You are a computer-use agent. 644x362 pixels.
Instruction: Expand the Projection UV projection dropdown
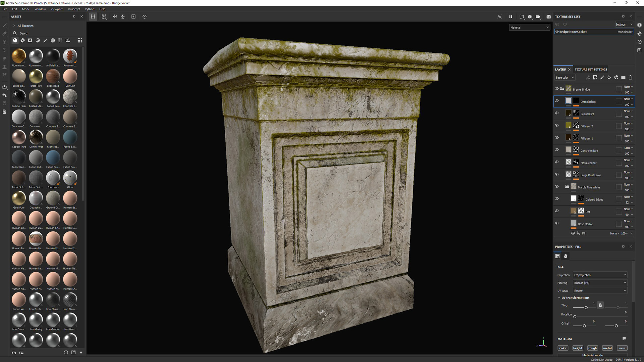coord(600,275)
